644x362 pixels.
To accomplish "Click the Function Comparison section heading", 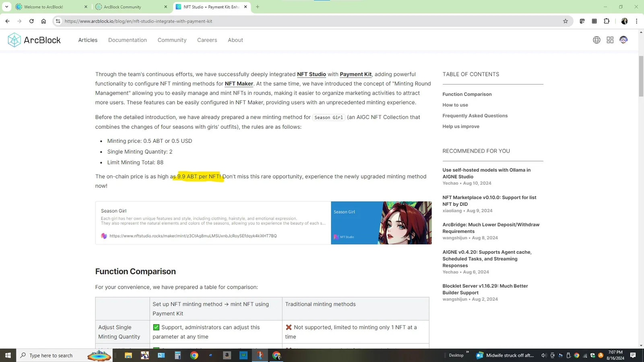I will pos(136,271).
